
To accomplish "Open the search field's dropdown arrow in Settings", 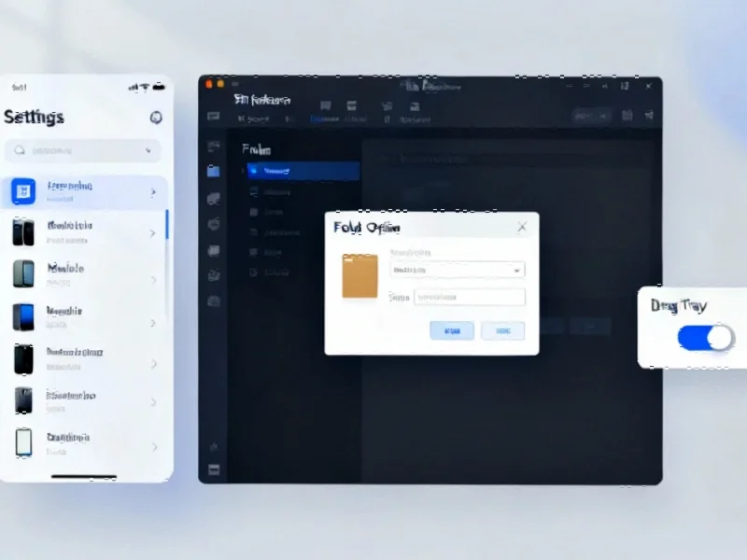I will click(x=148, y=150).
